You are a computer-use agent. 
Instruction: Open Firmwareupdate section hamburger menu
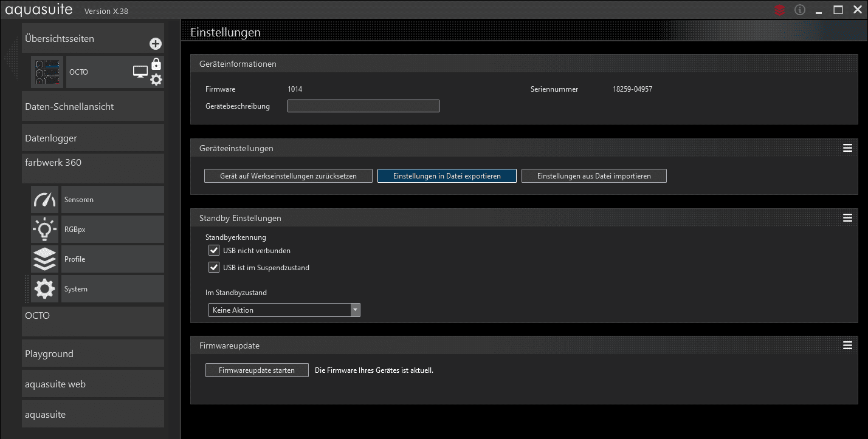[847, 345]
